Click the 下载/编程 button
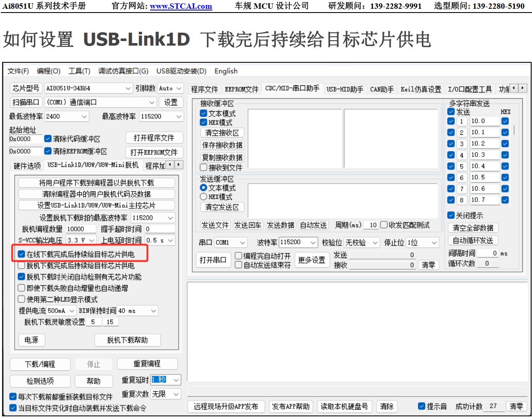The image size is (532, 418). (40, 364)
